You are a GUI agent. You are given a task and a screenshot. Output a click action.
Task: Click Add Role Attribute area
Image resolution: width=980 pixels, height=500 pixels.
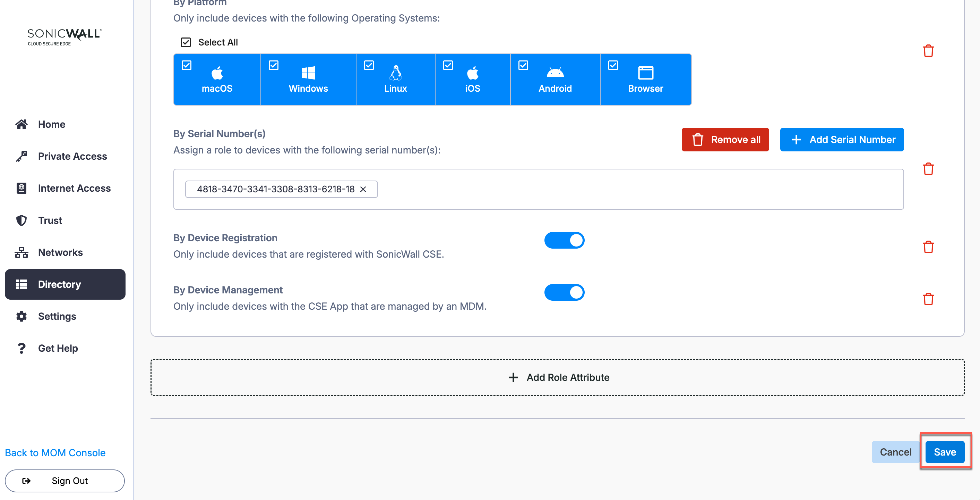coord(557,377)
